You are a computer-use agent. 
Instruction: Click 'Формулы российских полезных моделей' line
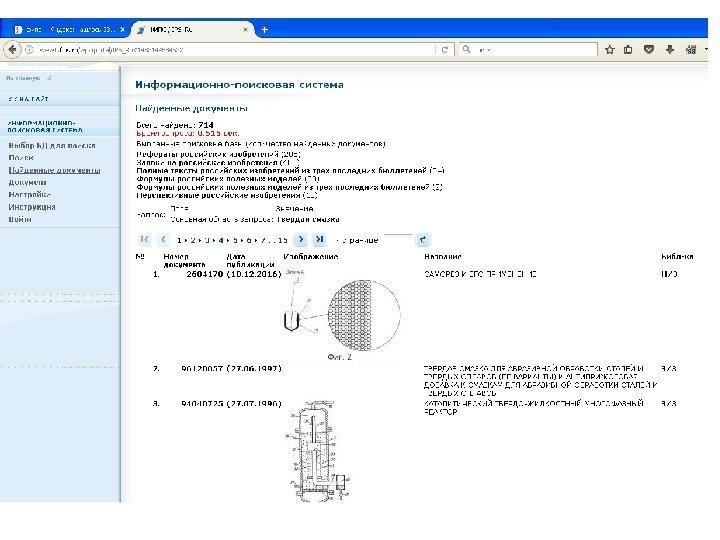(x=228, y=179)
